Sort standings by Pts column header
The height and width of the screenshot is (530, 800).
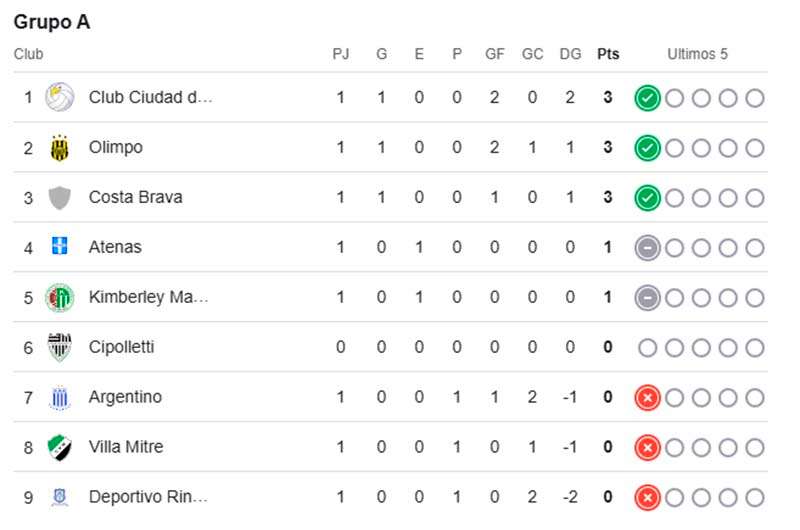click(608, 54)
